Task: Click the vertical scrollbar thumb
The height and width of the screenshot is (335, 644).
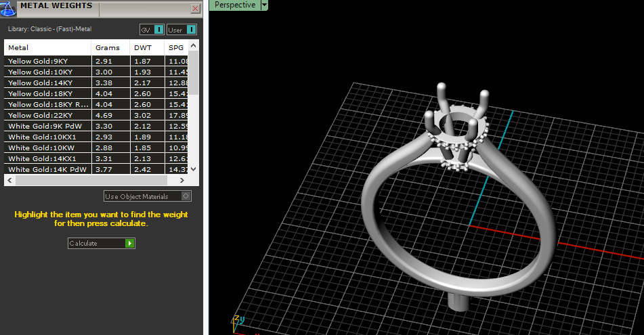Action: point(194,72)
